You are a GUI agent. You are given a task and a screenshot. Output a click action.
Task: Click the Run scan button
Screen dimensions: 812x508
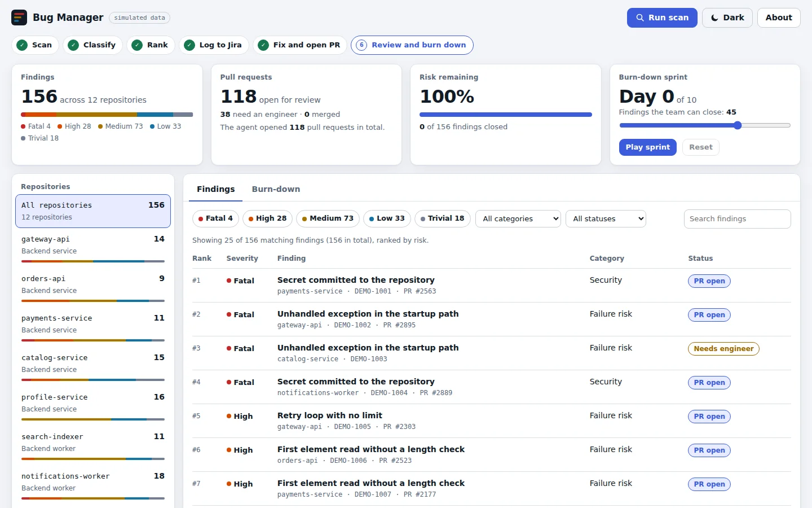click(662, 17)
